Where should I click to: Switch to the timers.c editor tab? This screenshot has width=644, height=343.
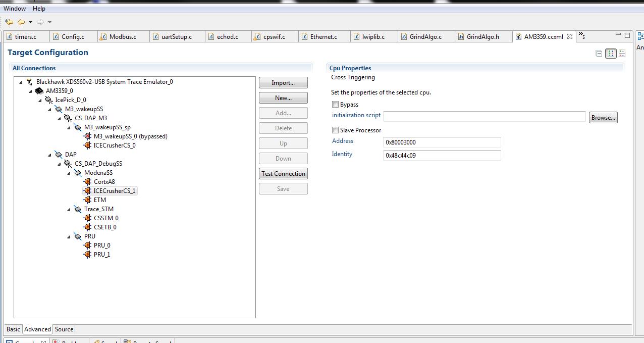[x=25, y=36]
